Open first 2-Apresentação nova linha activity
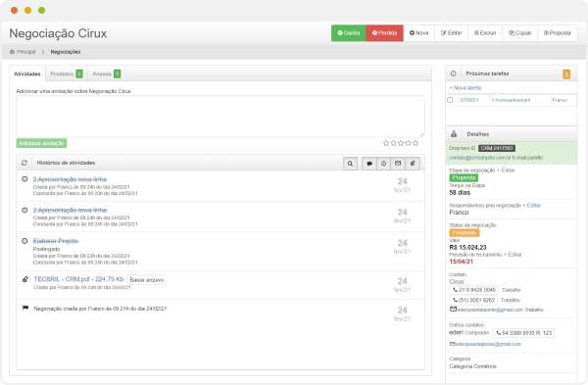The width and height of the screenshot is (588, 385). (71, 179)
